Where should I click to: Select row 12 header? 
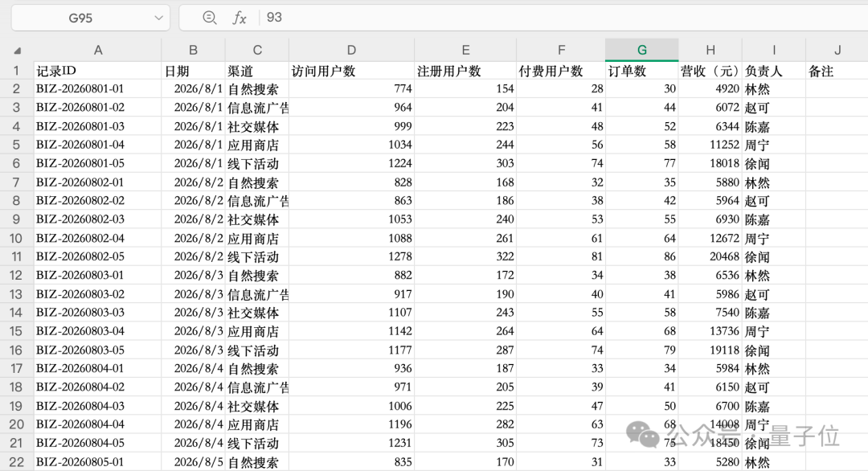coord(17,275)
